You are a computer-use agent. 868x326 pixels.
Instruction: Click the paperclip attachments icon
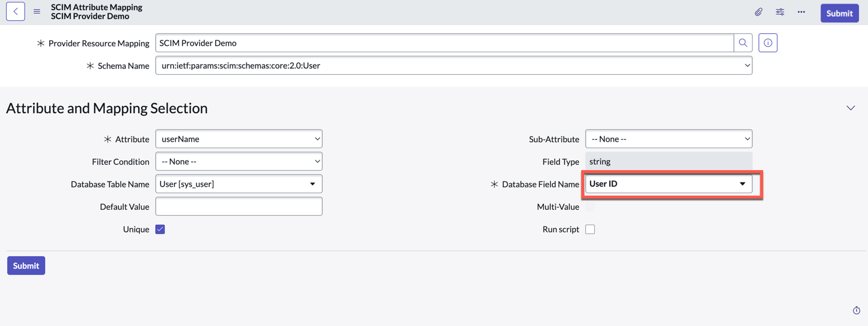coord(758,12)
